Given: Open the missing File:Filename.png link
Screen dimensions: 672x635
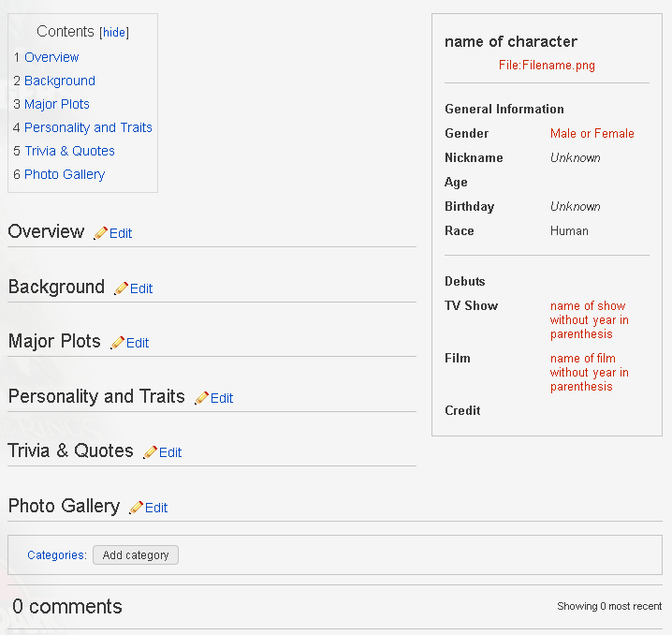Looking at the screenshot, I should pos(547,66).
